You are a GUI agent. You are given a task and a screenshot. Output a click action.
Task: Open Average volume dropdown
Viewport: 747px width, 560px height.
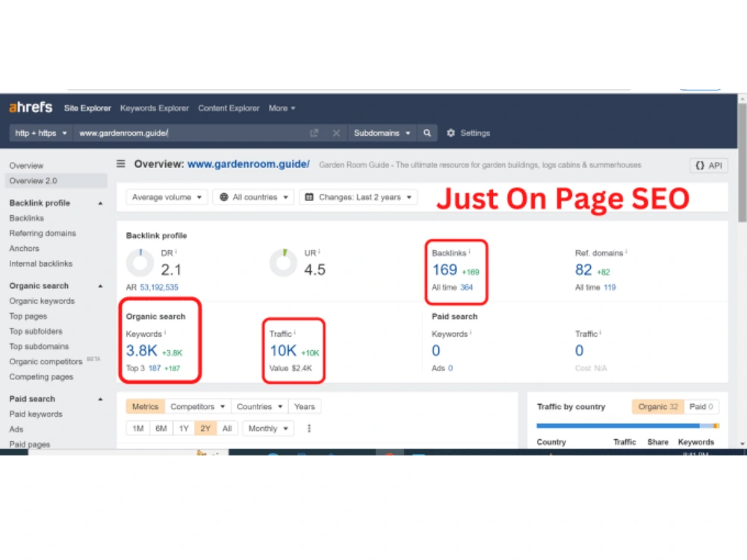pos(167,197)
